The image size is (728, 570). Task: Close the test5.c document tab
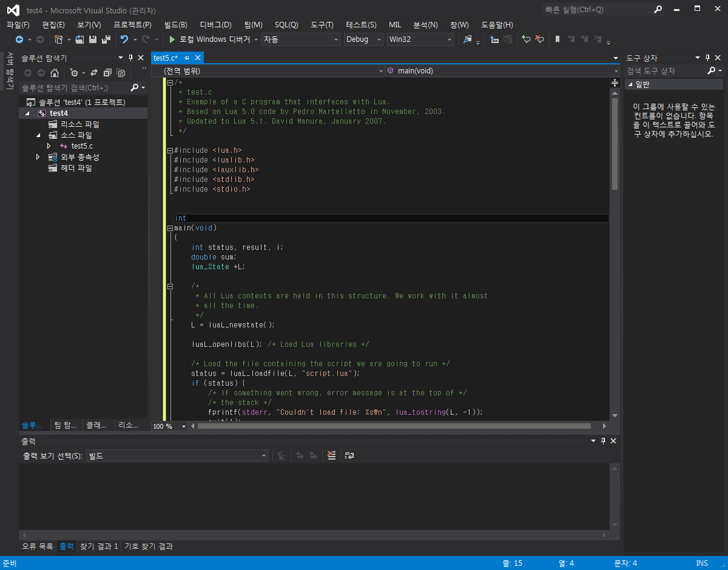tap(197, 58)
